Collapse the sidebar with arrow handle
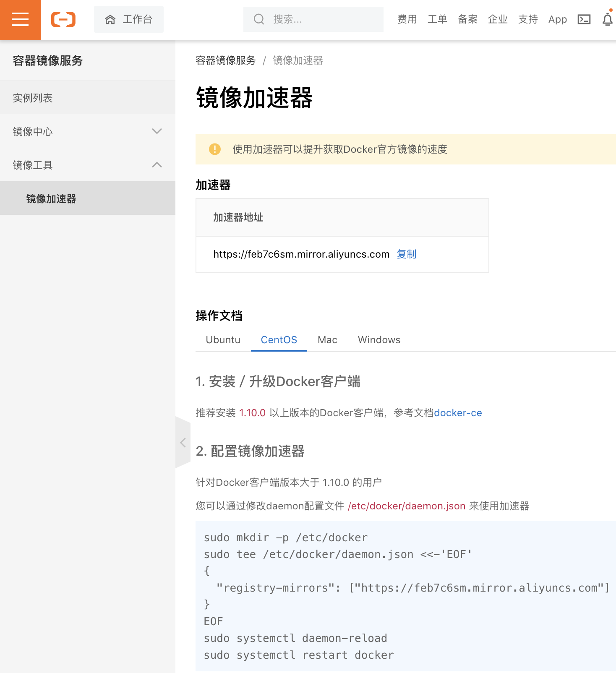 click(183, 442)
